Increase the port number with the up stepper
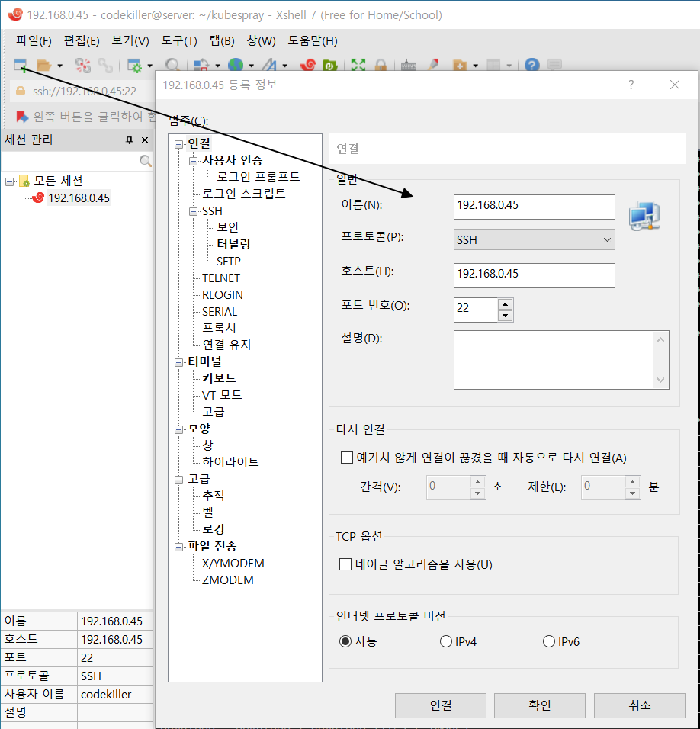Screen dimensions: 700x729 click(505, 304)
